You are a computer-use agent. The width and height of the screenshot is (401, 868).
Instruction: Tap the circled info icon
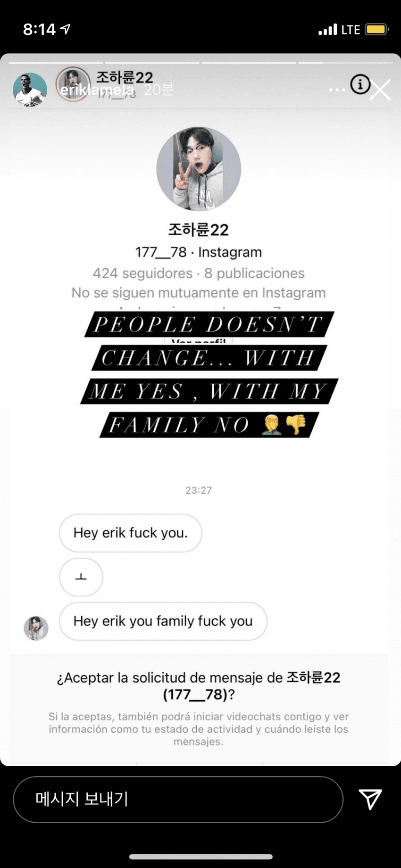click(360, 84)
